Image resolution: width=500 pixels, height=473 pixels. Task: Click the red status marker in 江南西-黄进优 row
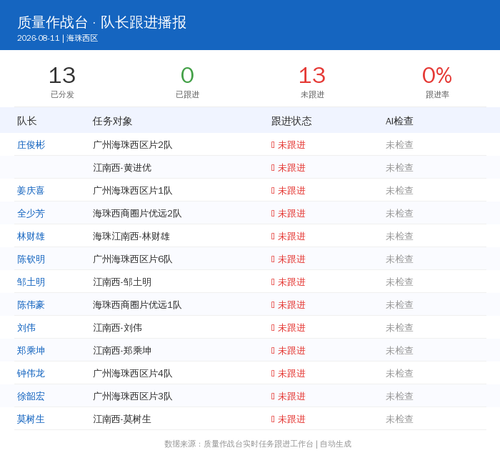coord(273,168)
